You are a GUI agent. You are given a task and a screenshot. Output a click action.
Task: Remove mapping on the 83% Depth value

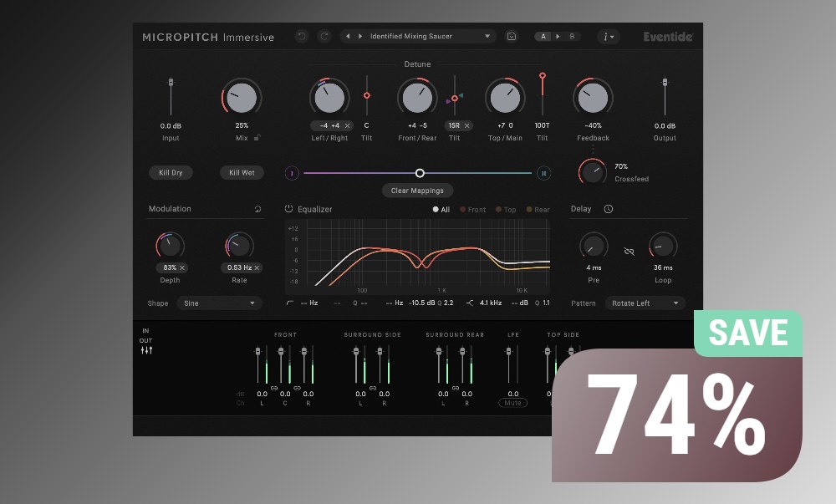[181, 267]
